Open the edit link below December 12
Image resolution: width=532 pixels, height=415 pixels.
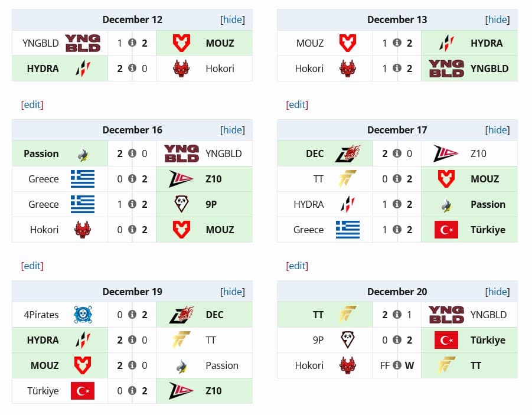(32, 104)
